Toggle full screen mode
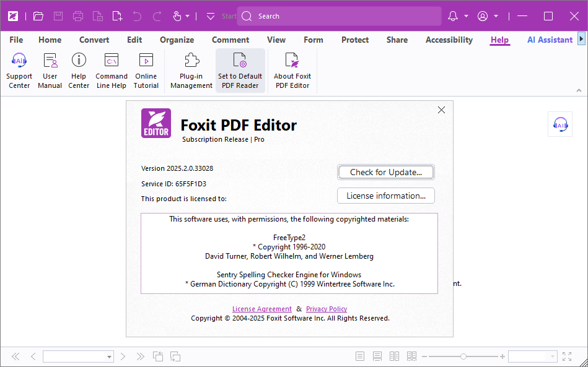Viewport: 588px width, 367px height. tap(567, 356)
